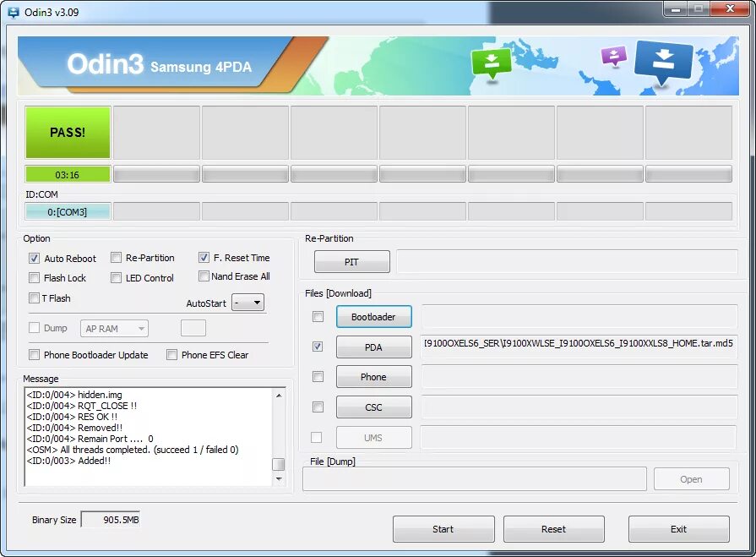Click the CSC file path field
This screenshot has width=756, height=557.
pyautogui.click(x=579, y=407)
